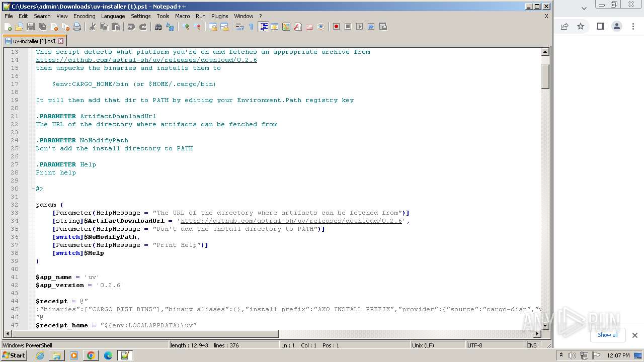Image resolution: width=644 pixels, height=362 pixels.
Task: Click the Zoom Out toolbar icon
Action: pos(197,27)
